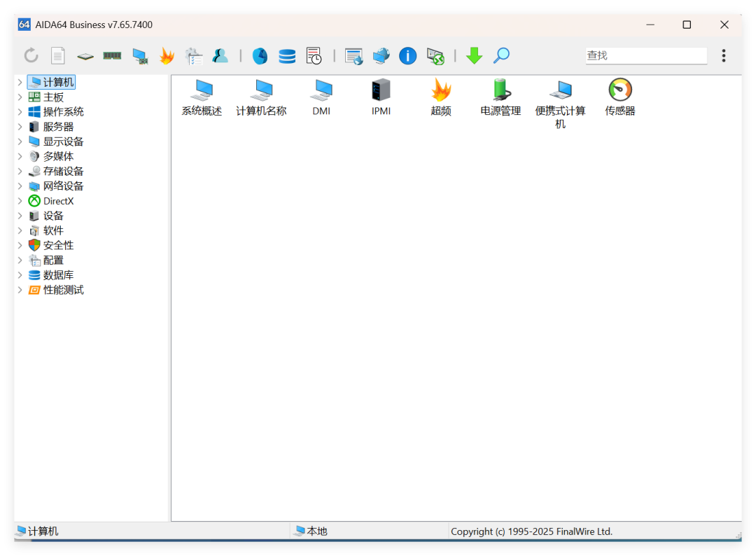Click the report with clock icon

point(314,55)
